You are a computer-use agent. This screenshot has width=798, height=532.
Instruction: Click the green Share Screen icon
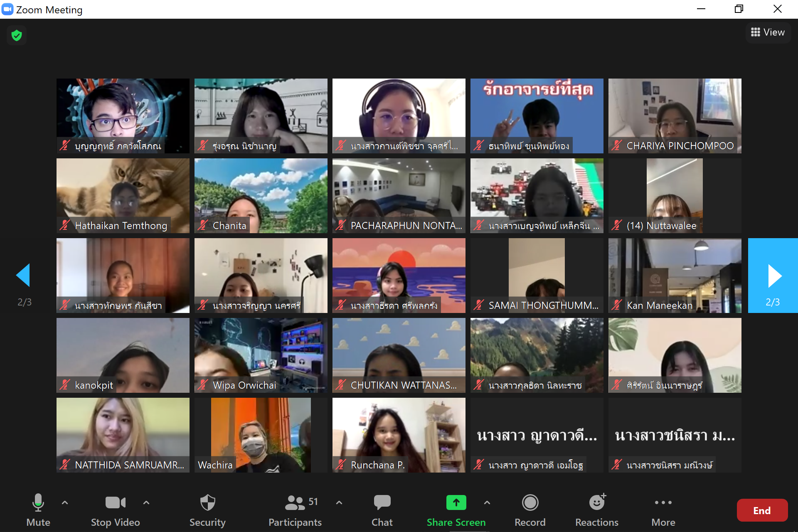[456, 502]
